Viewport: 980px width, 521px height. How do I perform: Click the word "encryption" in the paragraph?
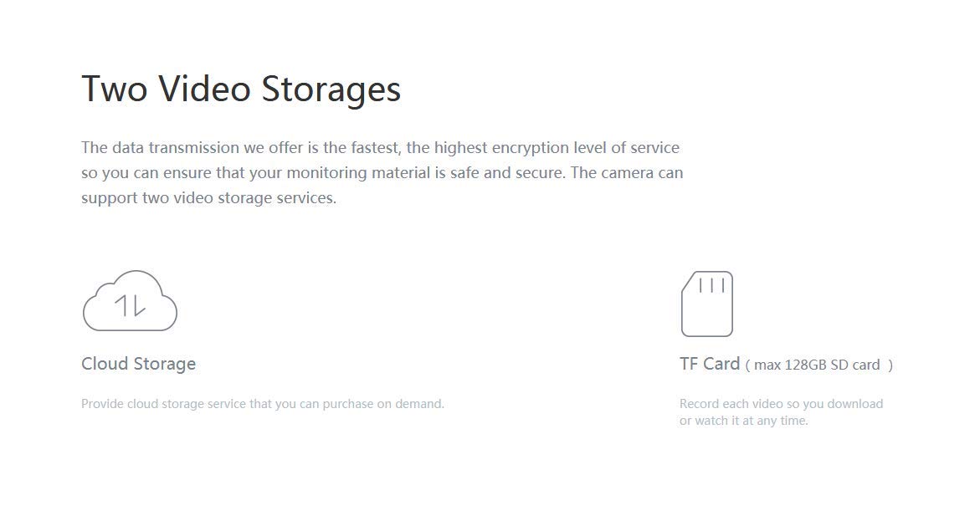pyautogui.click(x=531, y=148)
